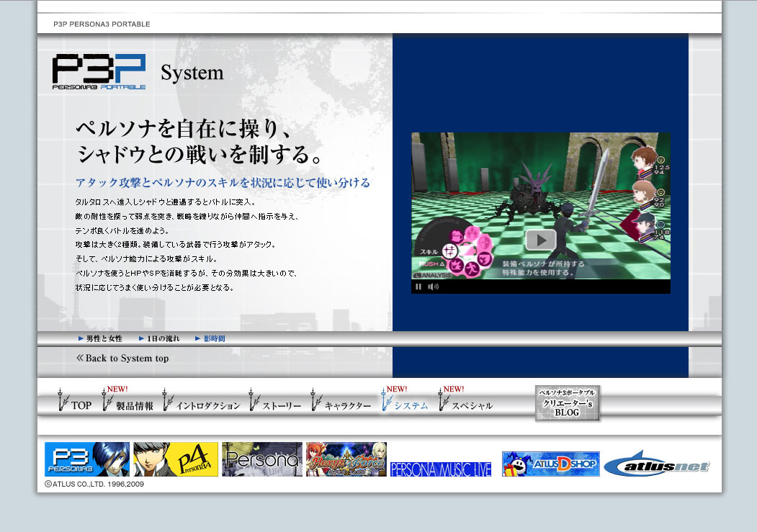Screen dimensions: 757x532
Task: Pause the video with the pause icon
Action: (418, 287)
